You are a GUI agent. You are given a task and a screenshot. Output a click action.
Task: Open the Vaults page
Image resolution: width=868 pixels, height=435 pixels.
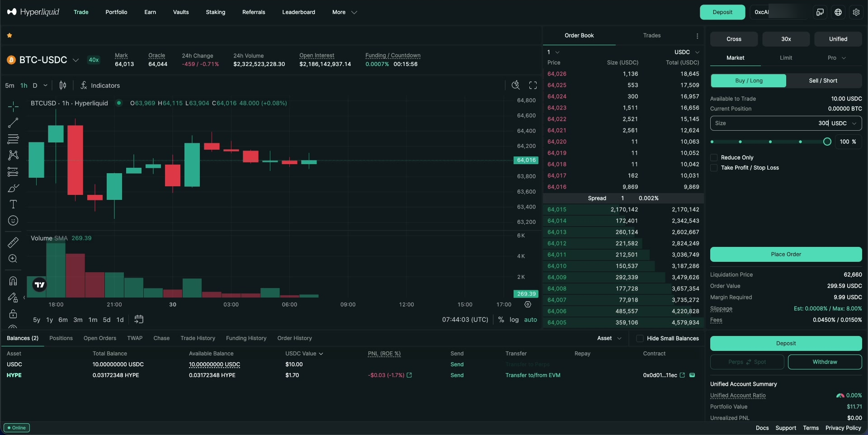tap(181, 12)
